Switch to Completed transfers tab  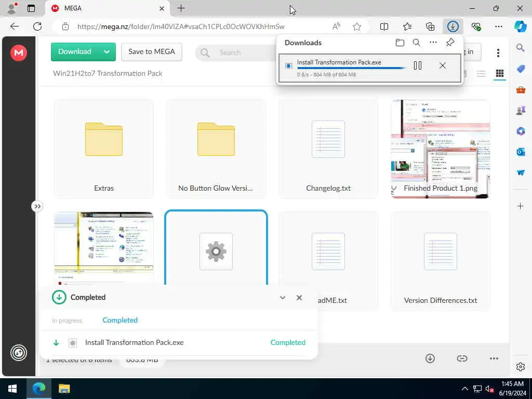(x=120, y=320)
